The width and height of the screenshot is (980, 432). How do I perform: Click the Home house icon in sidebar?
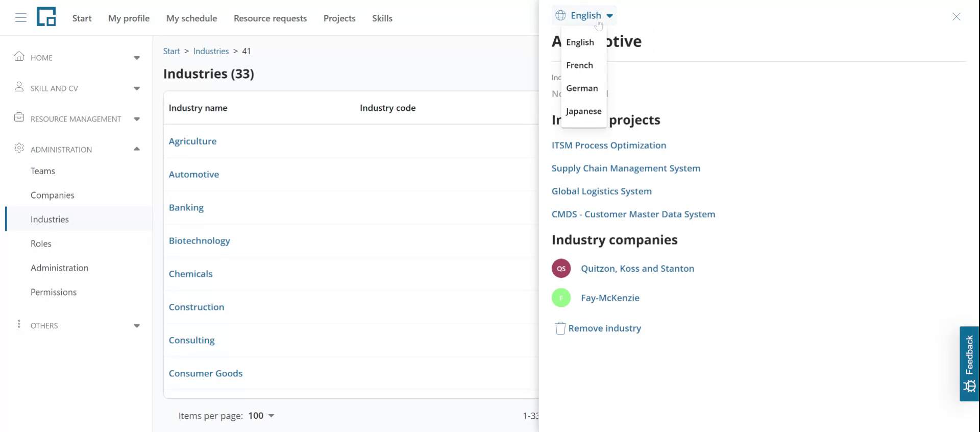pyautogui.click(x=19, y=56)
